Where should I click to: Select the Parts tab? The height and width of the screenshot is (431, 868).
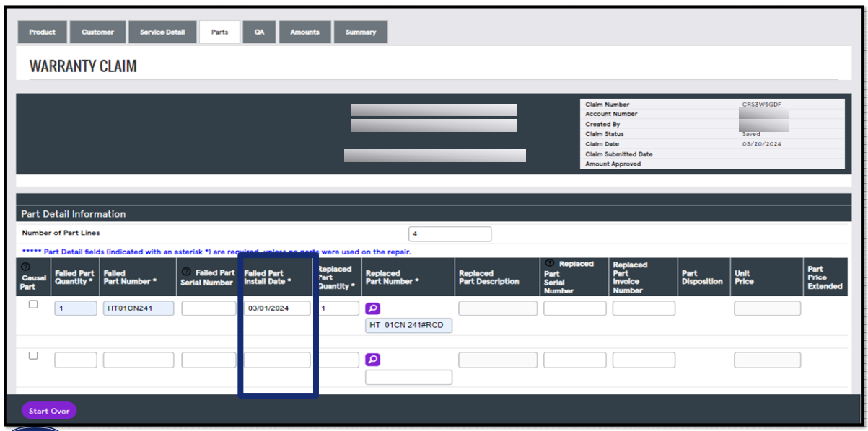[219, 32]
